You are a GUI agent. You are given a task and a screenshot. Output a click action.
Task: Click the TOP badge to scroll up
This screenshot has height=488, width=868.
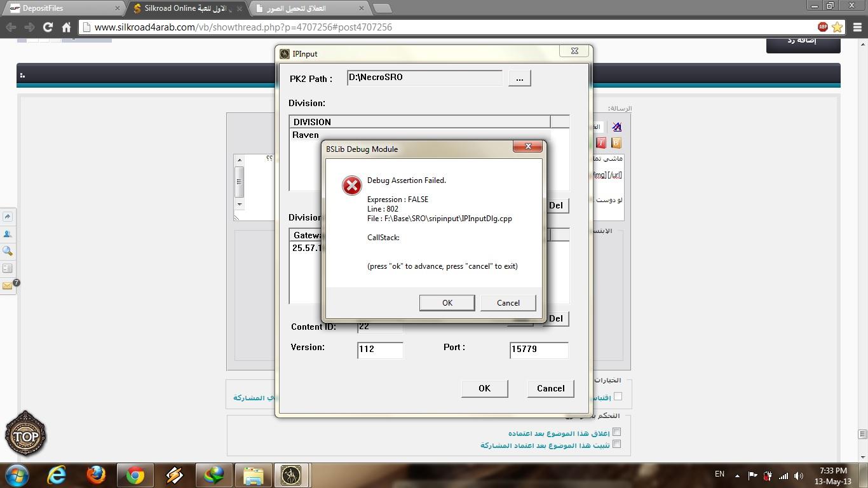25,435
